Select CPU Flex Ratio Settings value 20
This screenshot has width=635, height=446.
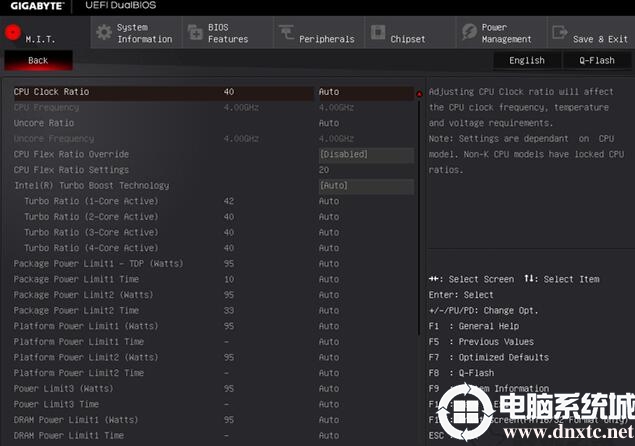coord(324,170)
